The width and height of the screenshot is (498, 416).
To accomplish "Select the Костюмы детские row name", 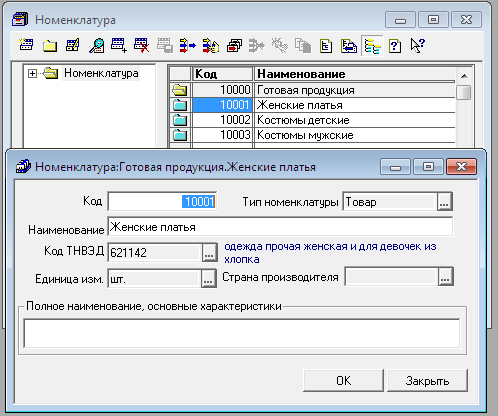I will point(355,120).
